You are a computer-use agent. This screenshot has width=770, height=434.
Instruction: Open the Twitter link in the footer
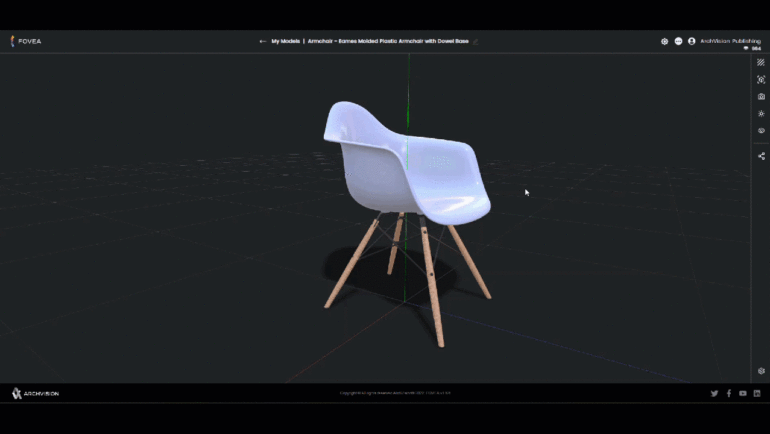(x=715, y=393)
